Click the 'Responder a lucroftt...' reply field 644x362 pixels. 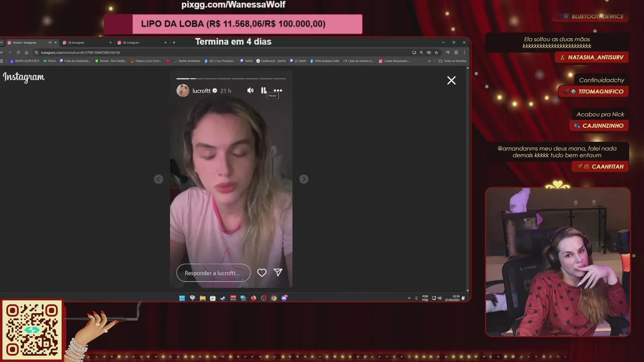213,273
